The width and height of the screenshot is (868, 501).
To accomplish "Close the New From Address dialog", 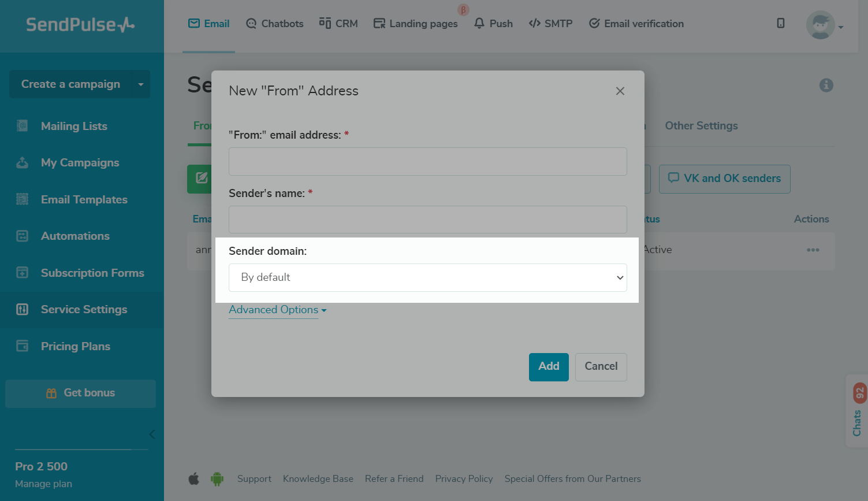I will 620,91.
